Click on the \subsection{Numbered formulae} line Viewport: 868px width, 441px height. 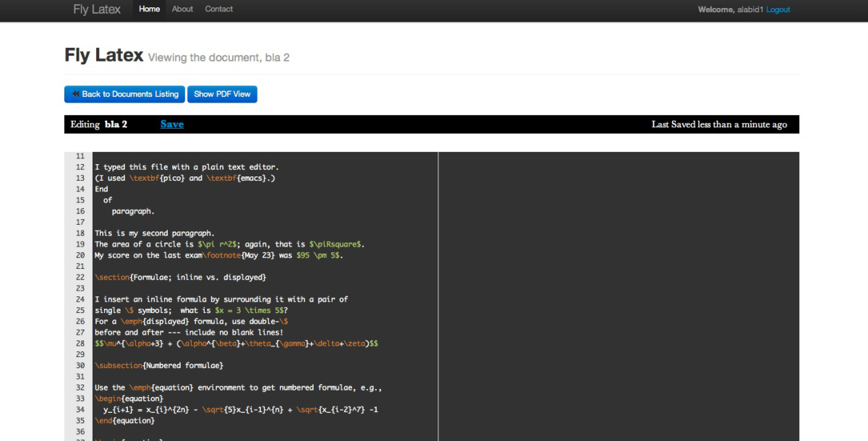point(159,366)
